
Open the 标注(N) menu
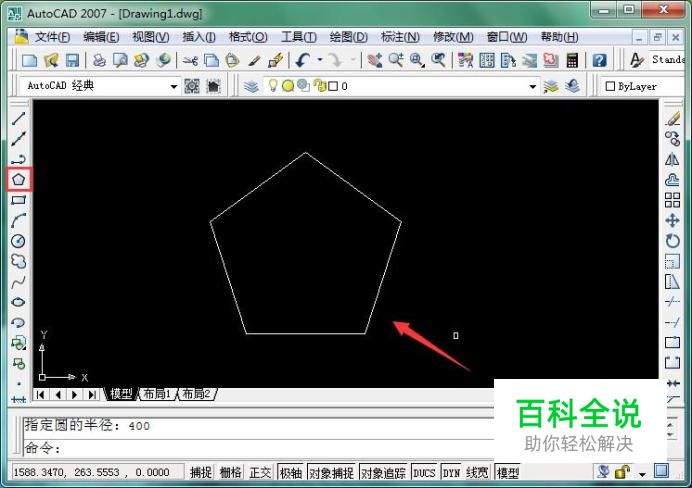coord(400,37)
